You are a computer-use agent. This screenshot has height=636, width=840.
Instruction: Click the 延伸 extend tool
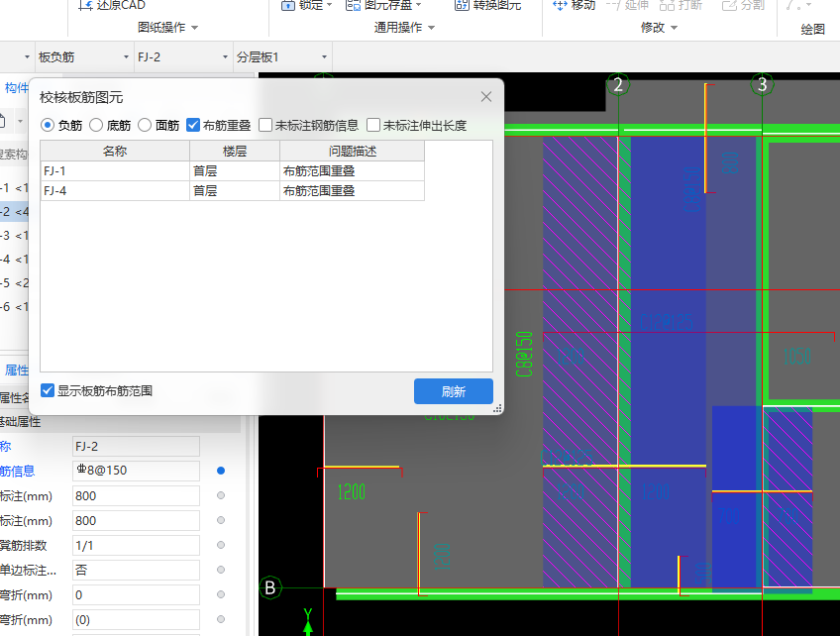click(x=627, y=5)
